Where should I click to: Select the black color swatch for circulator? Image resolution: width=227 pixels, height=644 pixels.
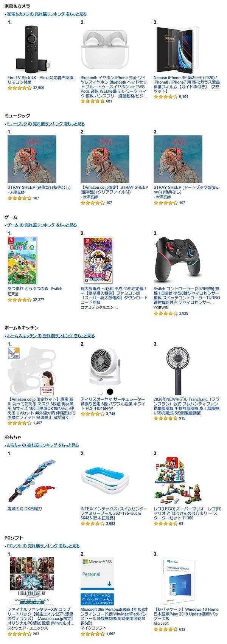110,391
